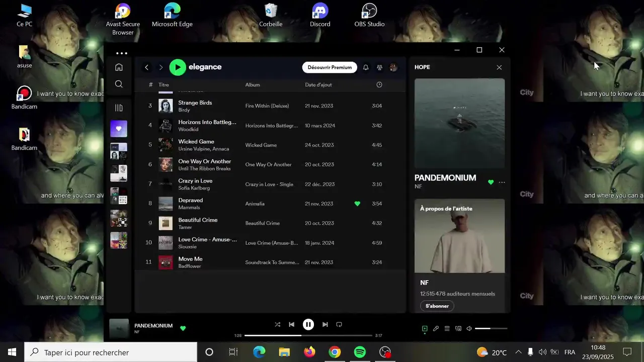
Task: Remove like from bottom bar PANDEMONIUM heart
Action: 183,328
